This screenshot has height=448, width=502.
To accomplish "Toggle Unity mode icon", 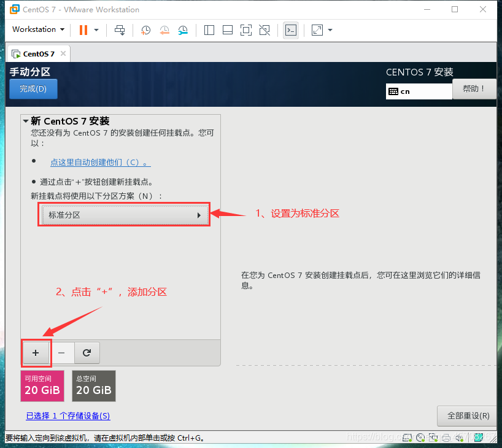I will pos(265,30).
